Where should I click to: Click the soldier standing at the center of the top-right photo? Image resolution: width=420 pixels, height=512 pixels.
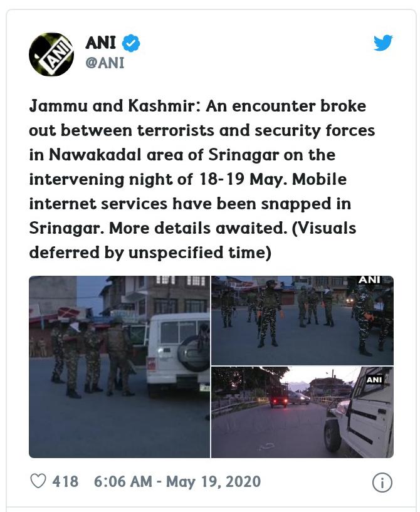point(268,313)
